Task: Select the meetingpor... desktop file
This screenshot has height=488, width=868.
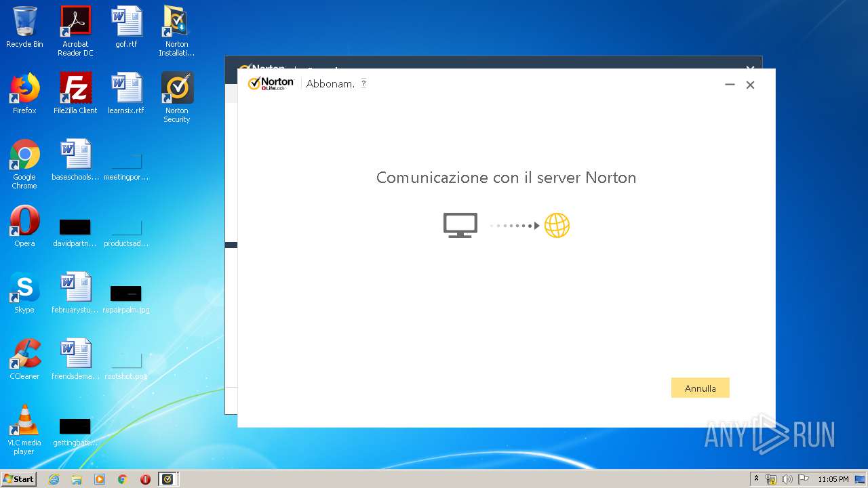Action: click(126, 165)
